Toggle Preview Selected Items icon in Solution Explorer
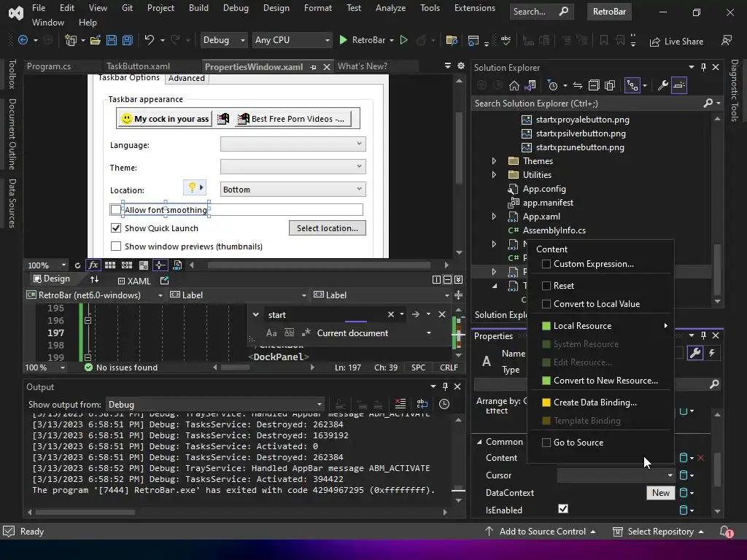The image size is (747, 560). [679, 86]
